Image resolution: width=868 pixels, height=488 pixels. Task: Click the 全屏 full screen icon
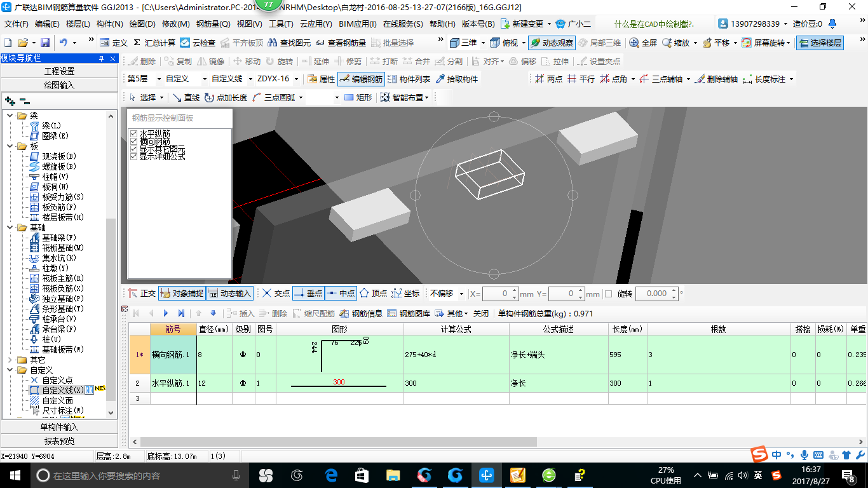(x=643, y=43)
